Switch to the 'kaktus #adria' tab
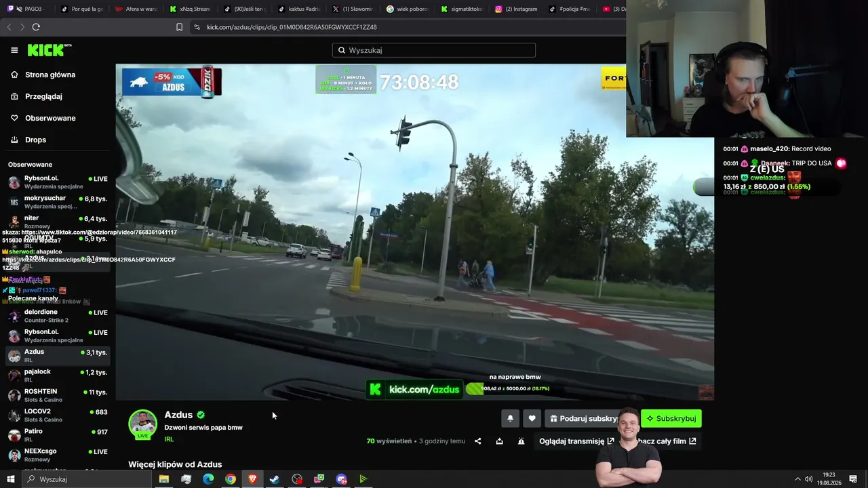This screenshot has width=868, height=488. click(298, 9)
